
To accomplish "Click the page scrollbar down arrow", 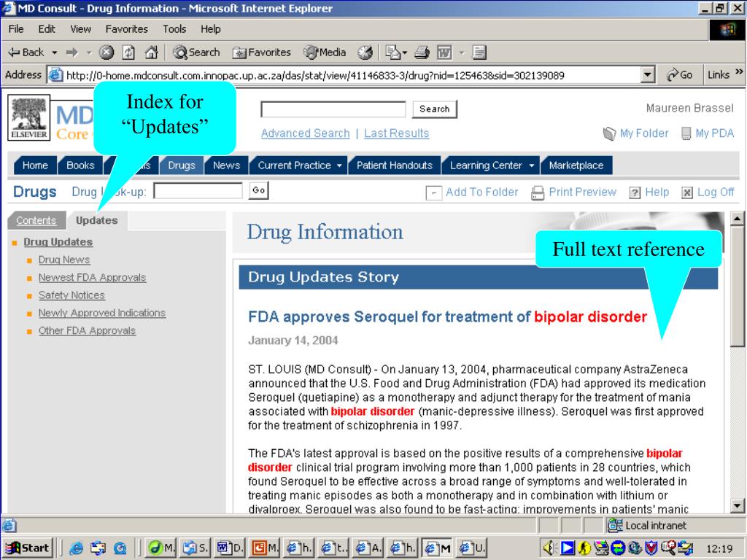I will click(x=737, y=506).
